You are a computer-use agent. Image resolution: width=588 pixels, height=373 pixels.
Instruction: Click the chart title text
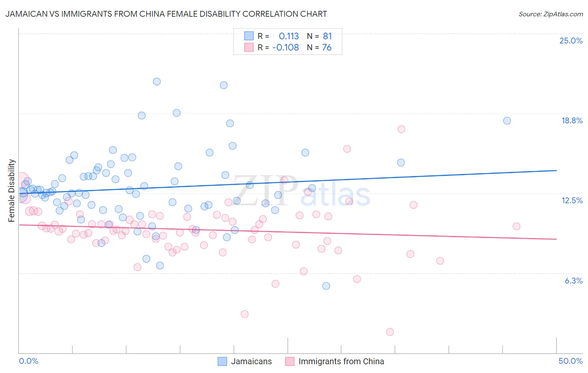click(166, 14)
